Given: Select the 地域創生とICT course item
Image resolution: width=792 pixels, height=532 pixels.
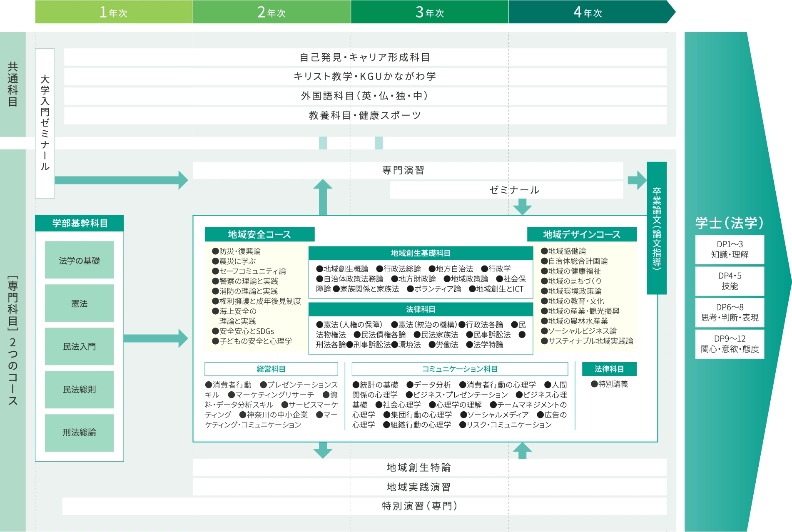Looking at the screenshot, I should pos(496,289).
